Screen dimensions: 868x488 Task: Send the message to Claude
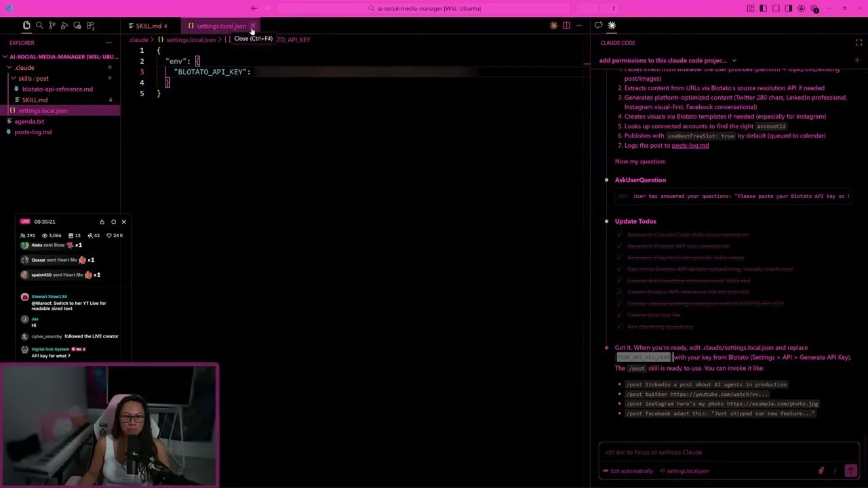tap(850, 470)
